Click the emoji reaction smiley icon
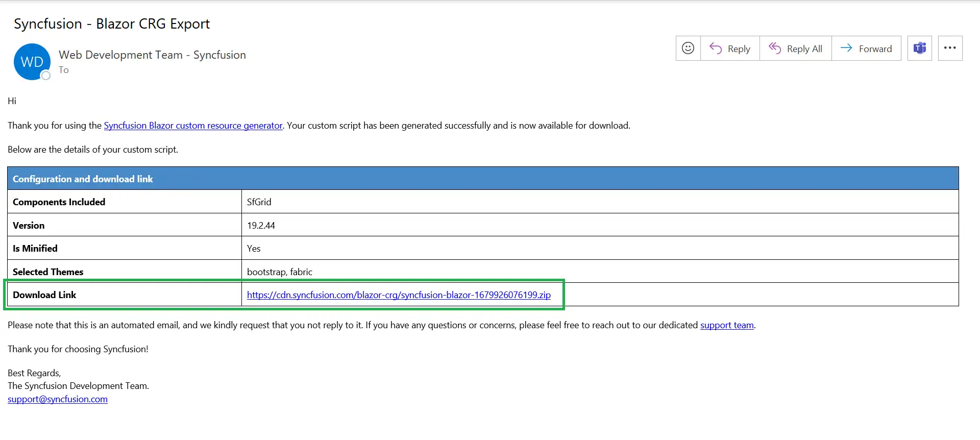This screenshot has height=440, width=980. click(x=688, y=48)
